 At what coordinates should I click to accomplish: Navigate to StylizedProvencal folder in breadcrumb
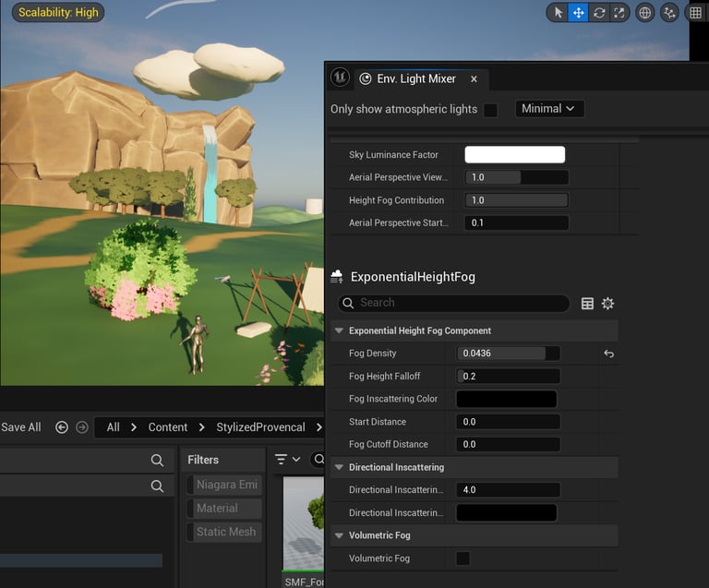[260, 427]
